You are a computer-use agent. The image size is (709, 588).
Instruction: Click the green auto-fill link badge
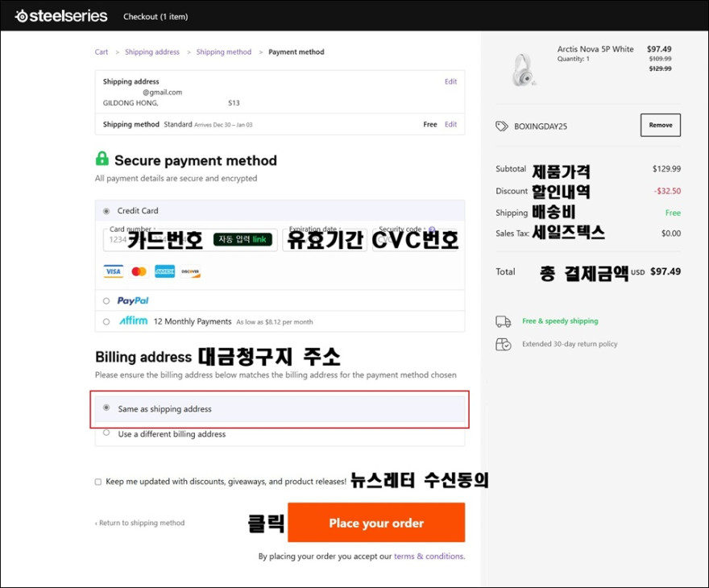coord(243,239)
